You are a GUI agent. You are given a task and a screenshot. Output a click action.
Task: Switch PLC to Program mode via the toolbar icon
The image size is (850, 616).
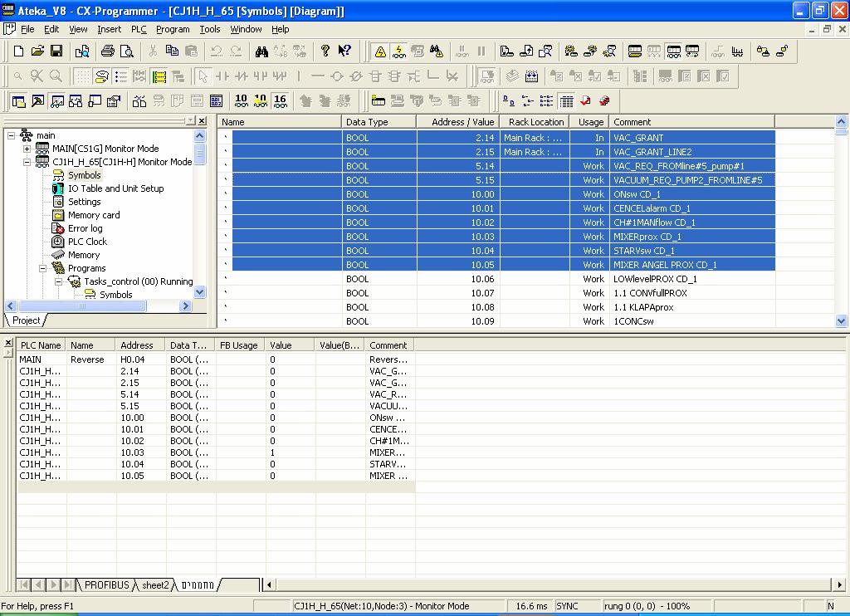(x=635, y=51)
